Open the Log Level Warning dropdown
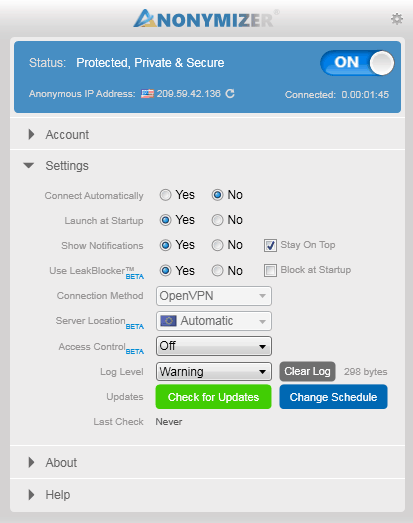The height and width of the screenshot is (523, 413). 214,372
